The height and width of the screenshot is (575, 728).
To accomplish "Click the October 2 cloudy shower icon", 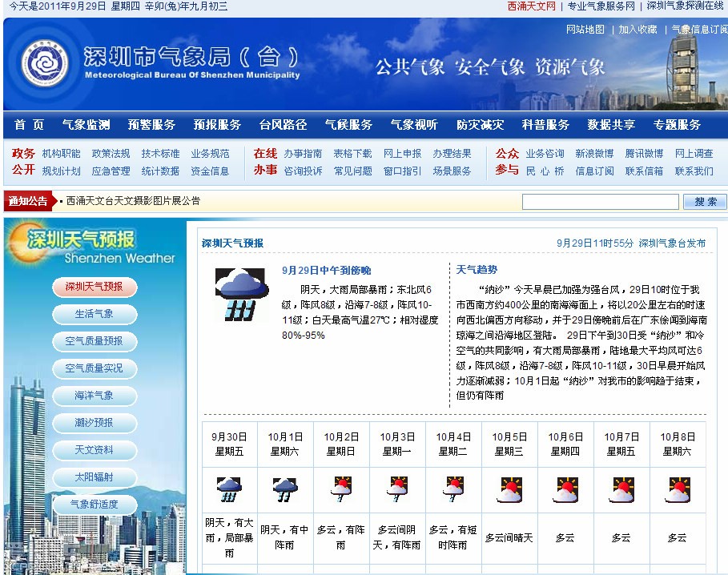I will tap(341, 489).
